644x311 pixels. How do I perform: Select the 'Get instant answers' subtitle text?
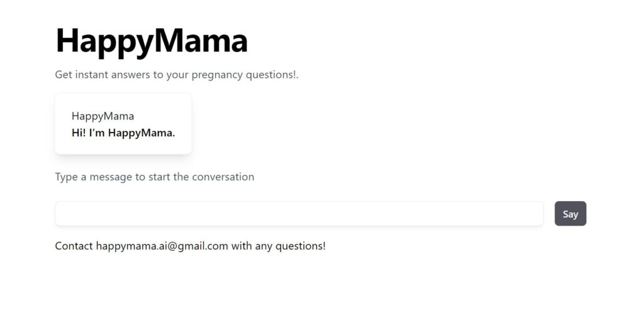click(176, 75)
